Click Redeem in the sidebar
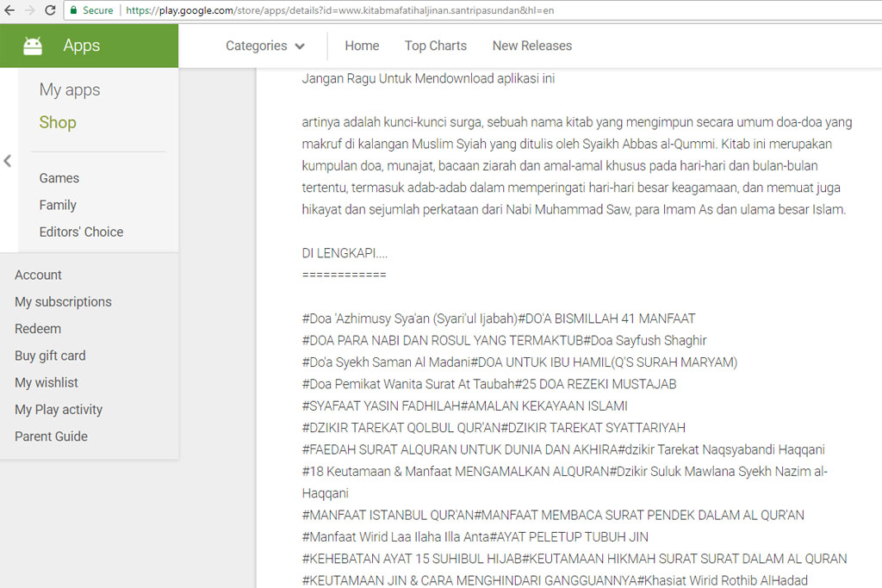 pyautogui.click(x=38, y=329)
